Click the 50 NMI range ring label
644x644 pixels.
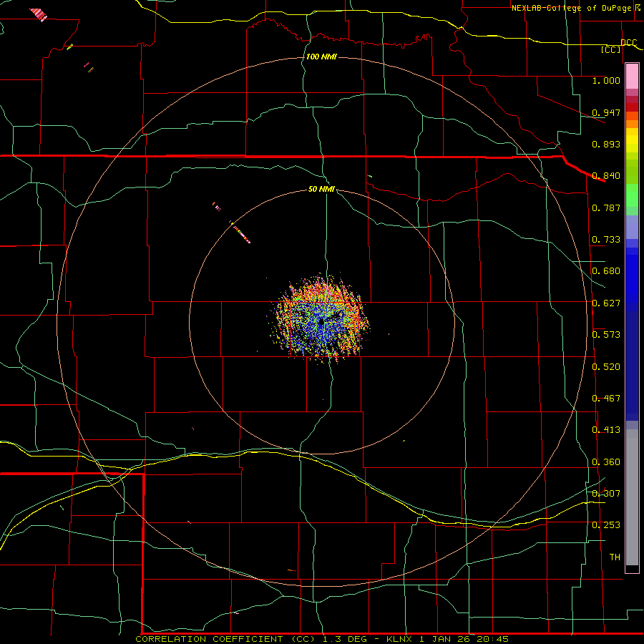tap(321, 189)
